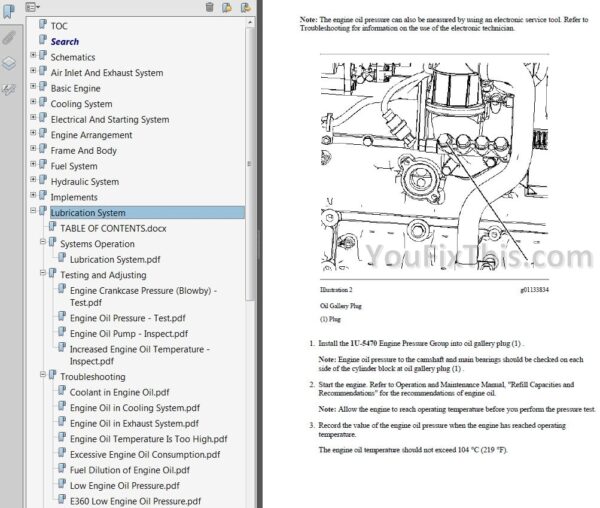The height and width of the screenshot is (508, 600).
Task: Open the bookmark options menu dropdown
Action: (x=32, y=7)
